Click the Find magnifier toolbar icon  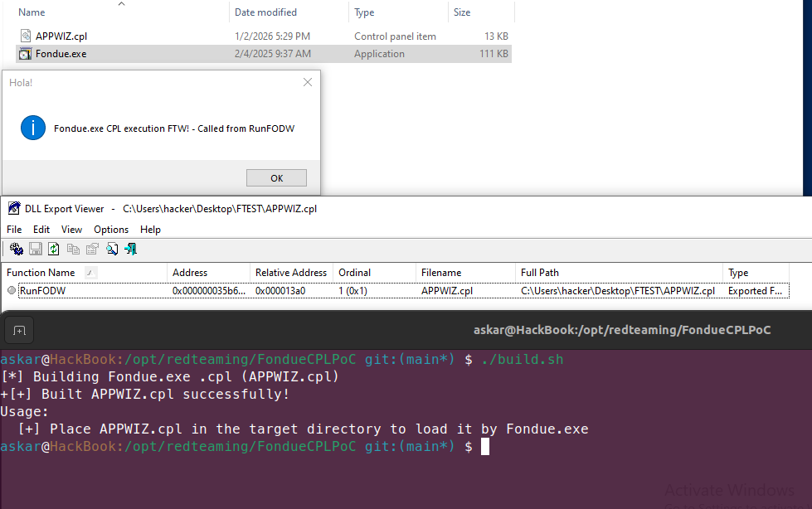pos(112,249)
